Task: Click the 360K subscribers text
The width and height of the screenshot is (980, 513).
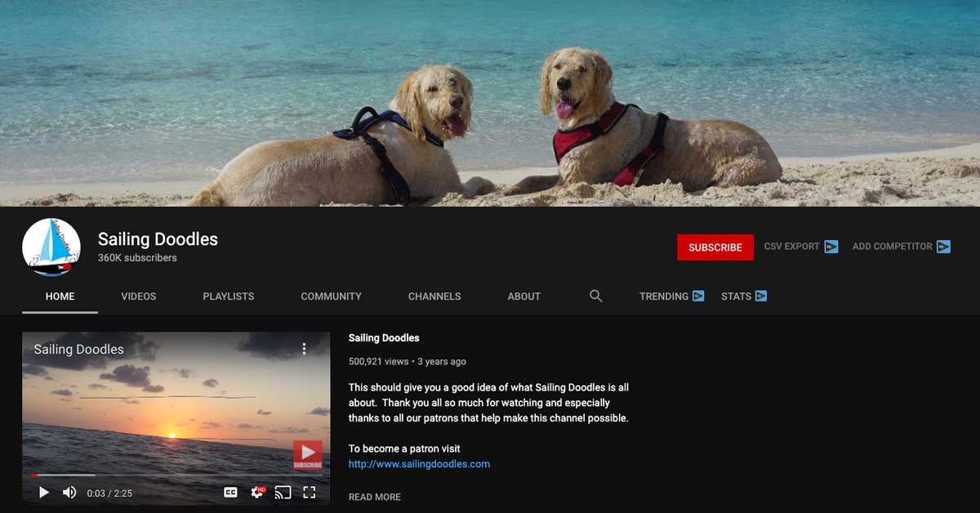Action: (137, 258)
